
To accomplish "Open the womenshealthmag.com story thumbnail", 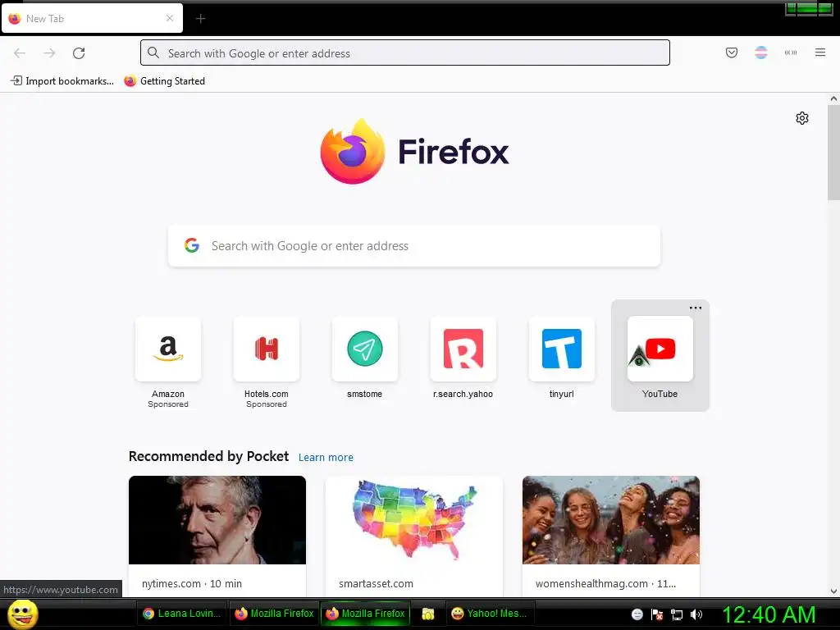I will click(610, 519).
